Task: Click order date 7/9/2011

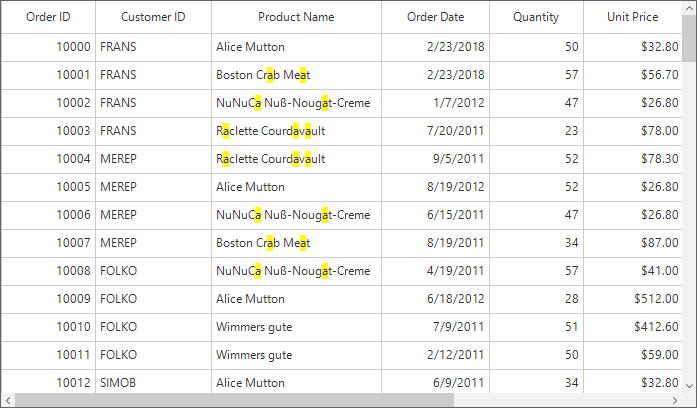Action: tap(459, 327)
